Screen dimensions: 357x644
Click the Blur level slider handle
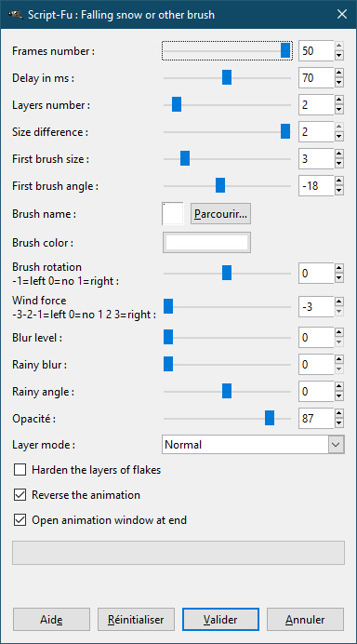(x=168, y=337)
